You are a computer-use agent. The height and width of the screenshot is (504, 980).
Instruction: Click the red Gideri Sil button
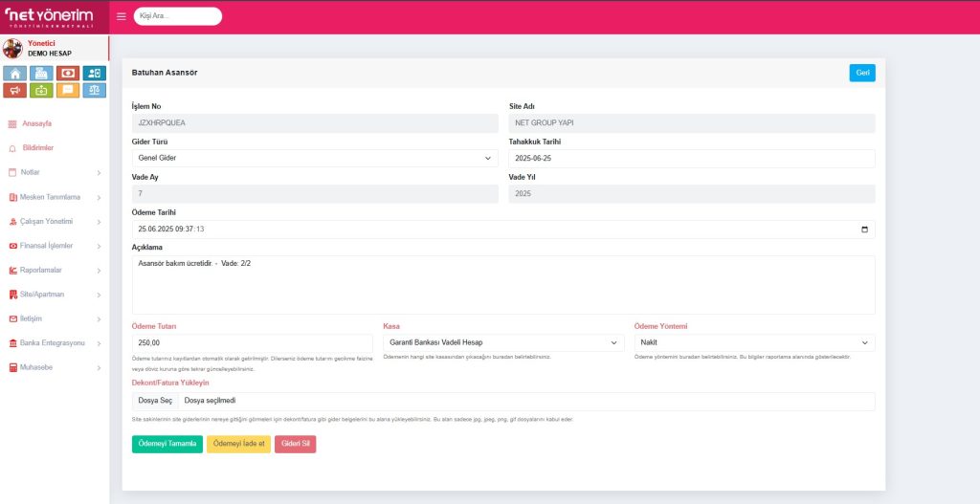[295, 444]
